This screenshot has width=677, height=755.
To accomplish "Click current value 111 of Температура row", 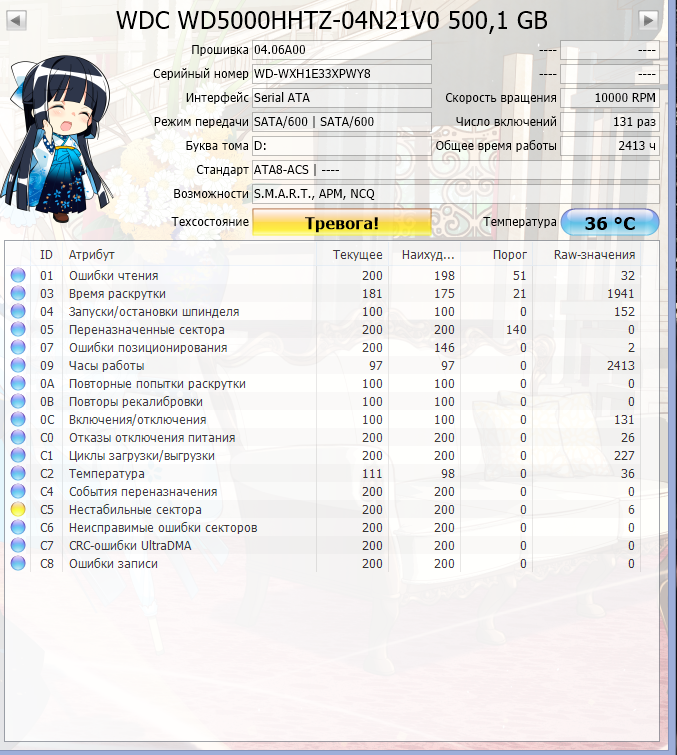I will click(x=372, y=474).
